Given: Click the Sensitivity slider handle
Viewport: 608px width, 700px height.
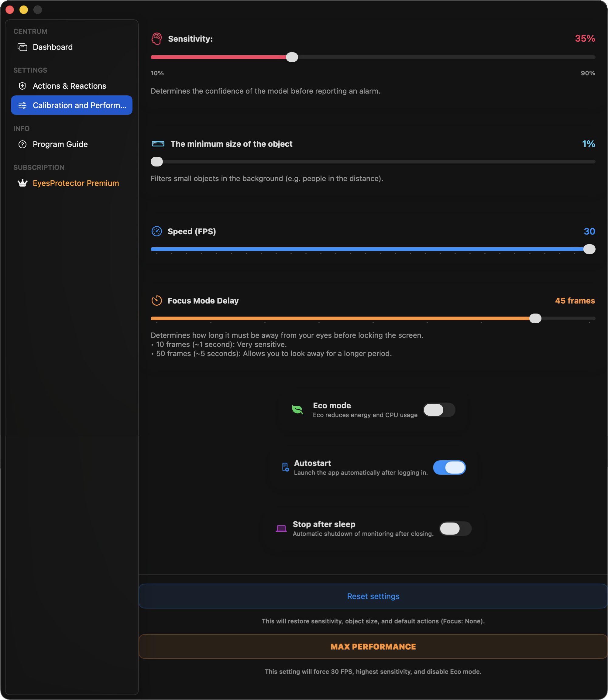Looking at the screenshot, I should (292, 57).
